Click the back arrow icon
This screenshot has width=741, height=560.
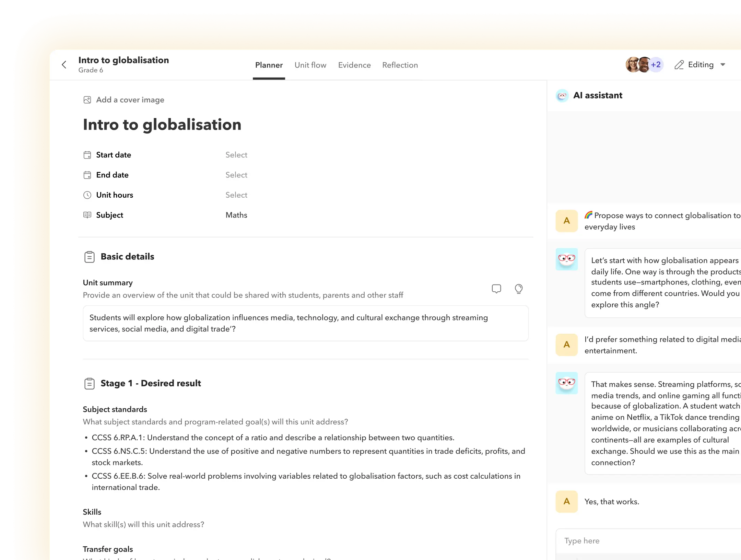pos(64,65)
